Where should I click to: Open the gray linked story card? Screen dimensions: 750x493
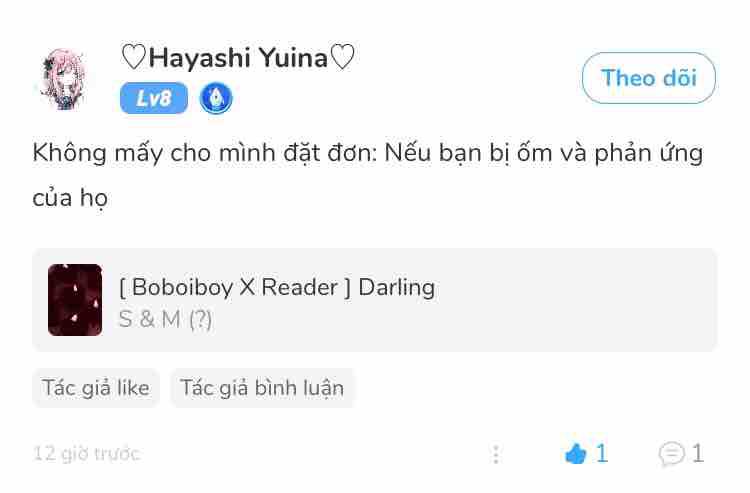pos(375,300)
